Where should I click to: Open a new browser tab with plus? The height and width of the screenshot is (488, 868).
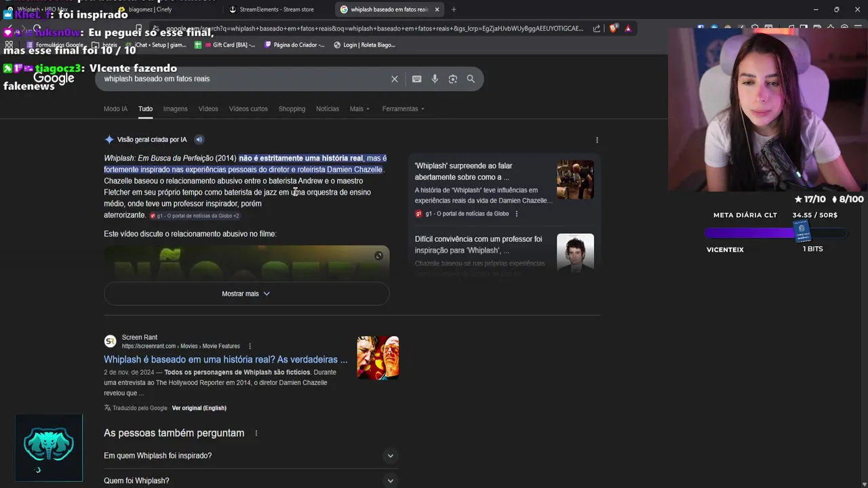point(454,9)
